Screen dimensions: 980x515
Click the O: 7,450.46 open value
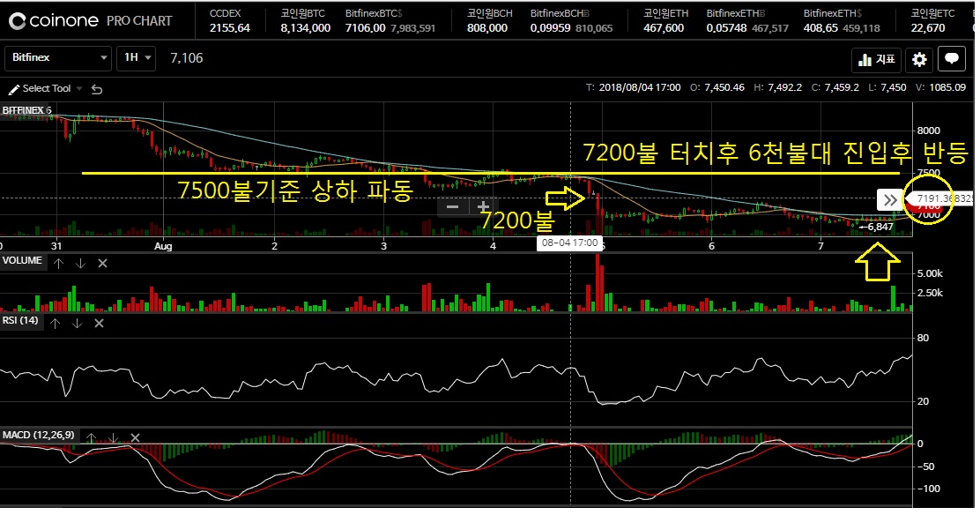[716, 87]
